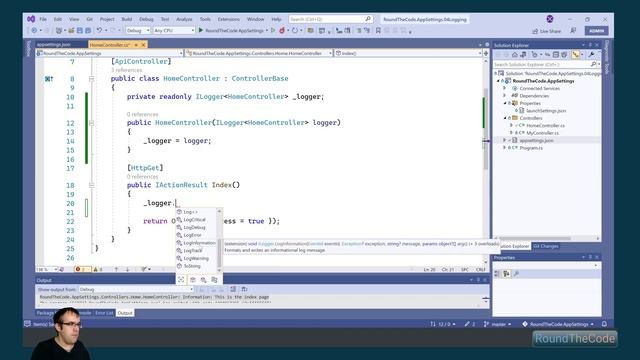Collapse the Properties folder node
The height and width of the screenshot is (360, 640).
click(x=505, y=103)
